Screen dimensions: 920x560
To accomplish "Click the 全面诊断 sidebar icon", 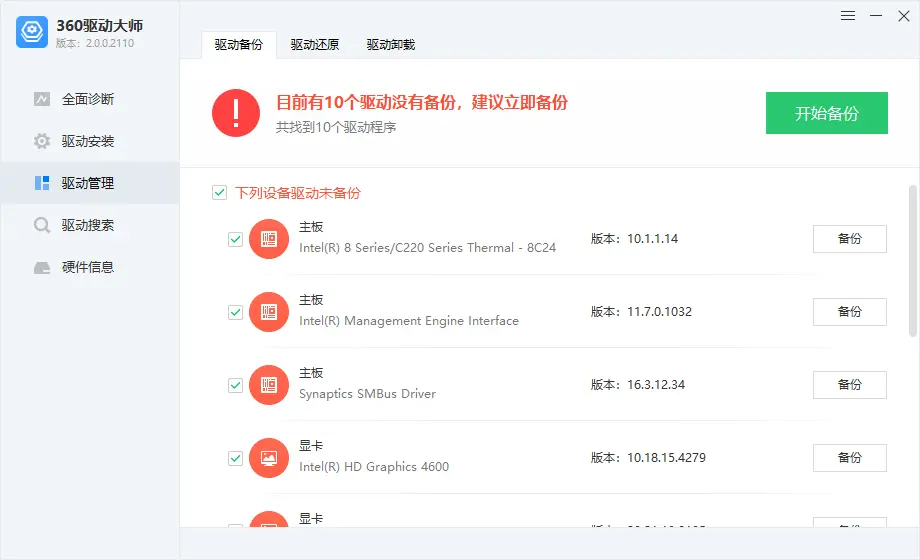I will click(x=42, y=99).
